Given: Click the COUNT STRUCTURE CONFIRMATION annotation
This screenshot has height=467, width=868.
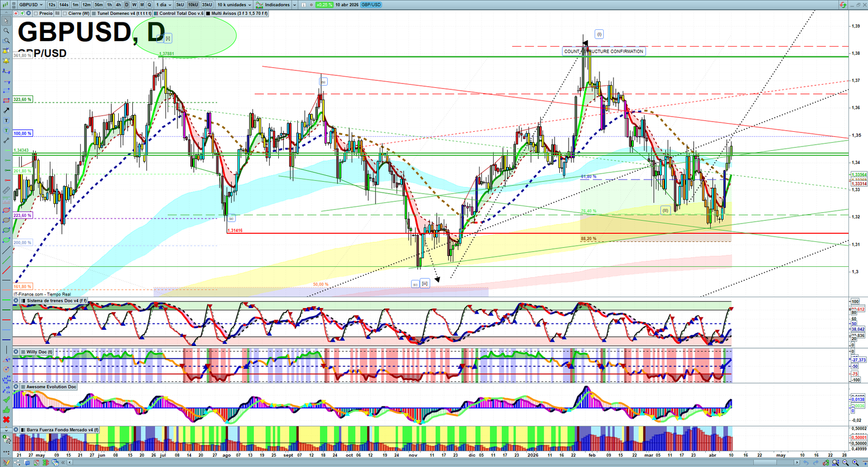Looking at the screenshot, I should click(x=604, y=52).
